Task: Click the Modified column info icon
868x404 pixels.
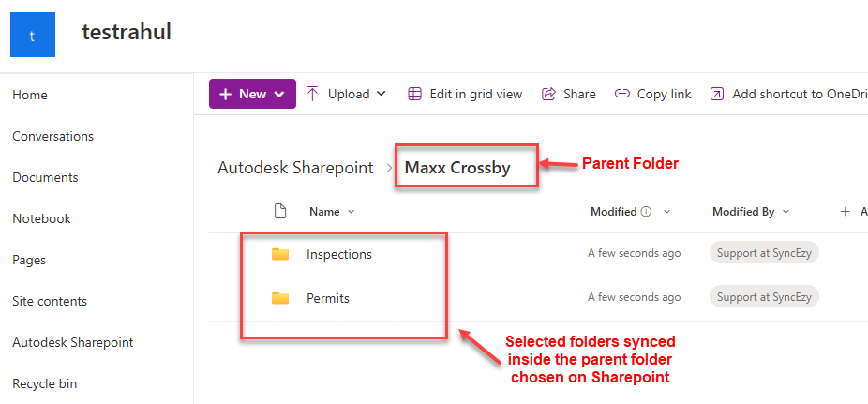Action: 646,212
